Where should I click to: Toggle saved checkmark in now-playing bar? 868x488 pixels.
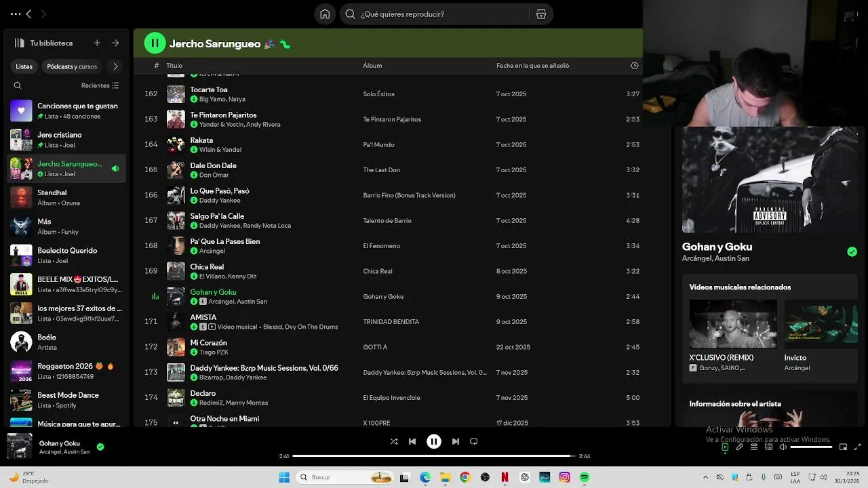pyautogui.click(x=100, y=447)
